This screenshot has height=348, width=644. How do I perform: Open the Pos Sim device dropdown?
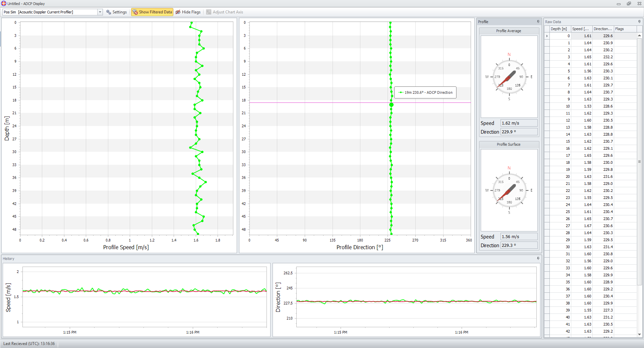point(100,12)
